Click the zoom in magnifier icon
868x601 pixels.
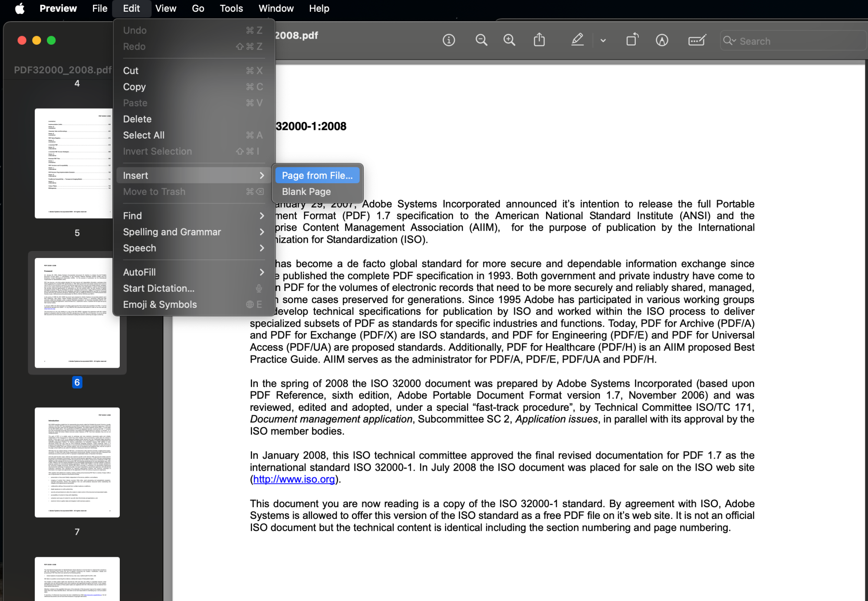click(509, 40)
